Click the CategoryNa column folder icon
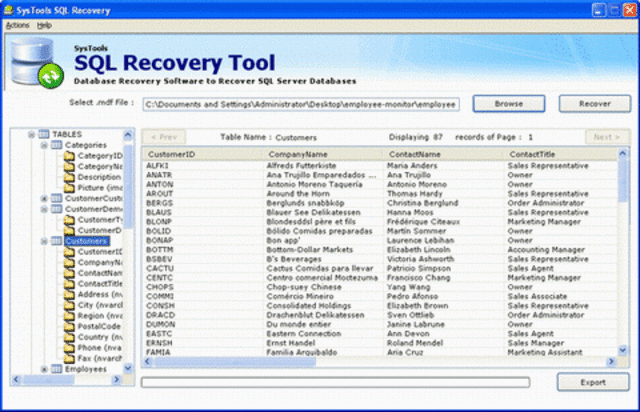The height and width of the screenshot is (412, 640). 69,166
